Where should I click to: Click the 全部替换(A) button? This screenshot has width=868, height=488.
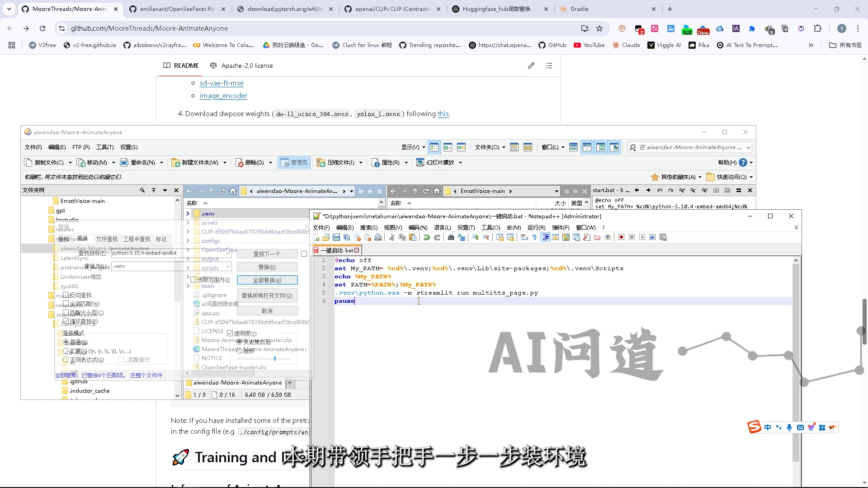click(267, 280)
